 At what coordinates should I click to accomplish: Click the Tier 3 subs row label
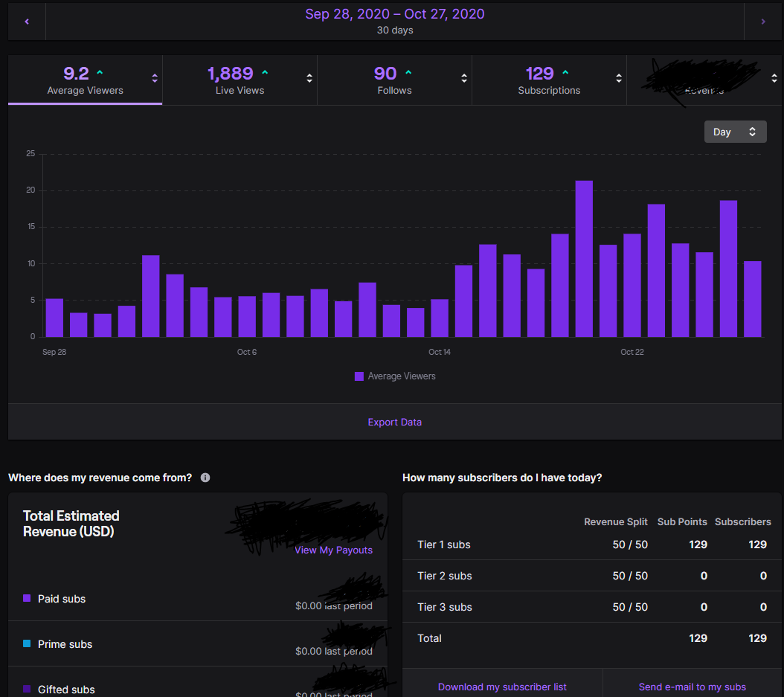[445, 607]
